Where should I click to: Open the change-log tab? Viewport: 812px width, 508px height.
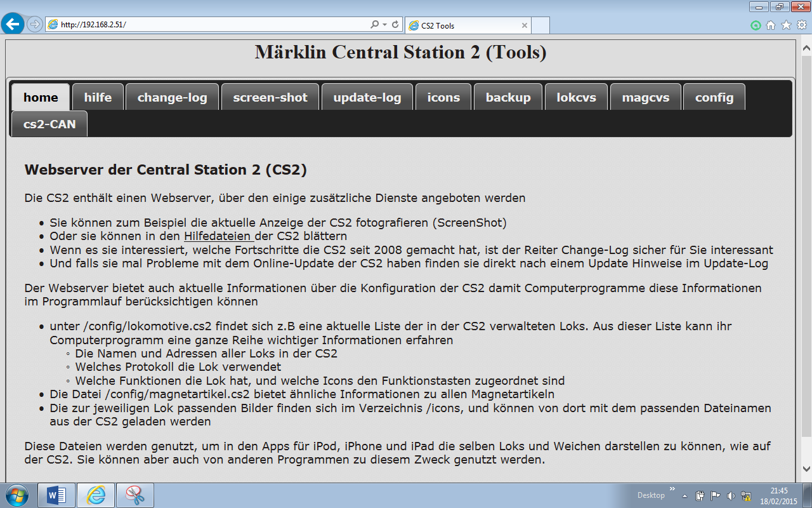point(172,97)
